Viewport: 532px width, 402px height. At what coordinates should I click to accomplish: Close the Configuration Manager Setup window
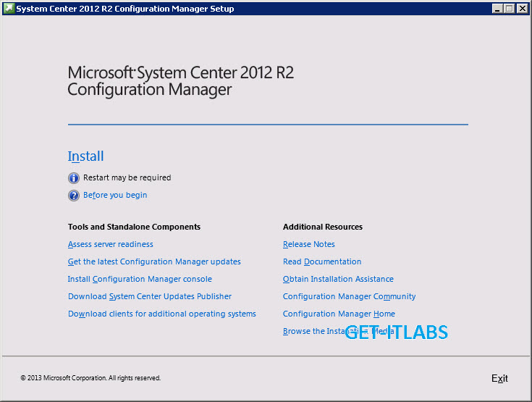click(x=522, y=9)
